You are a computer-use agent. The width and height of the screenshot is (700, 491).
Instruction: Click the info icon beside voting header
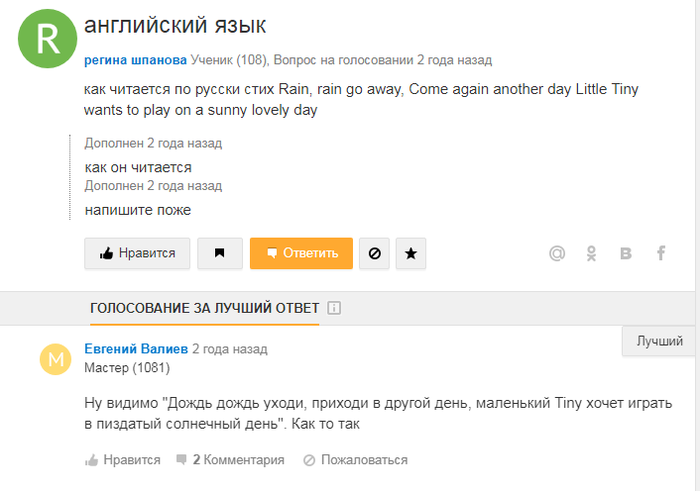(x=334, y=308)
